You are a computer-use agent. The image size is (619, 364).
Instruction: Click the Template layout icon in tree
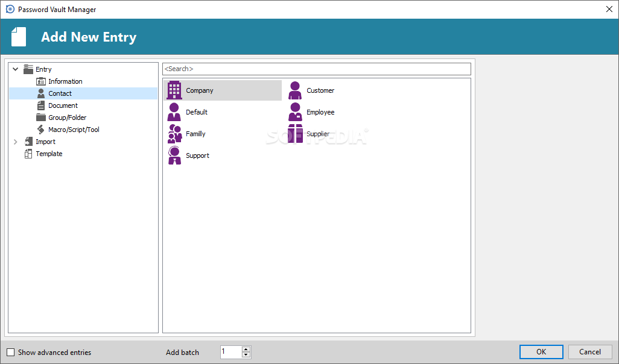[x=28, y=154]
